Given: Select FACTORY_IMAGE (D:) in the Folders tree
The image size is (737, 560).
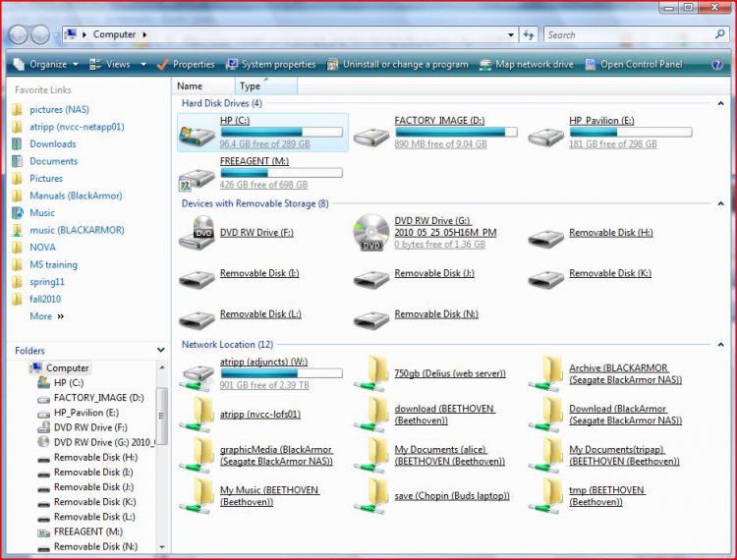Looking at the screenshot, I should [x=98, y=398].
